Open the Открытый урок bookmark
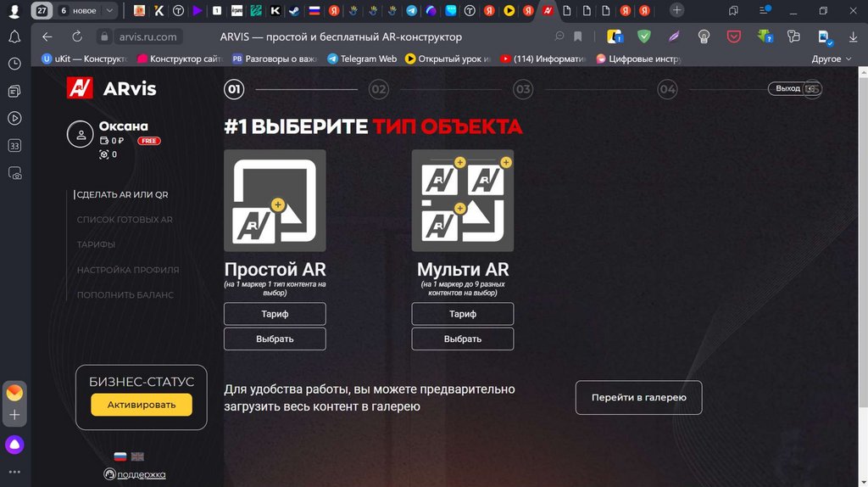The height and width of the screenshot is (487, 868). 448,59
